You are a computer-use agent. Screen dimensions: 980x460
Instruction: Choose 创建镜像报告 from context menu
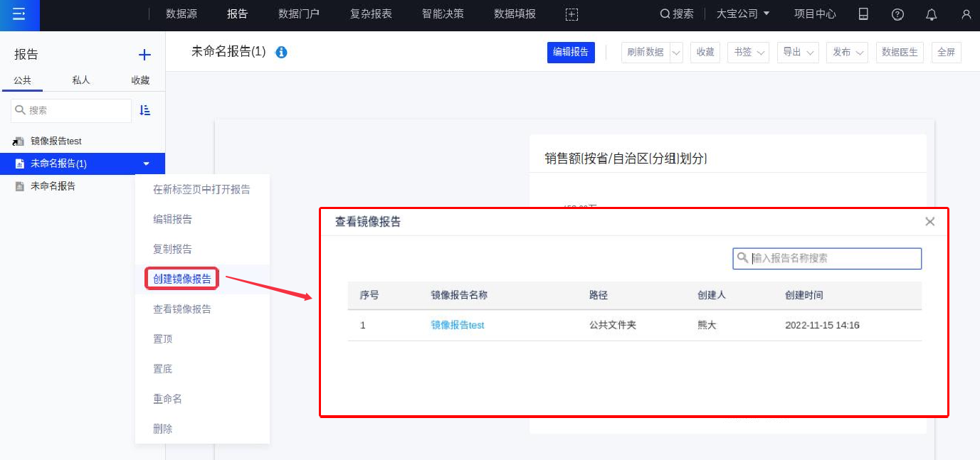coord(182,279)
